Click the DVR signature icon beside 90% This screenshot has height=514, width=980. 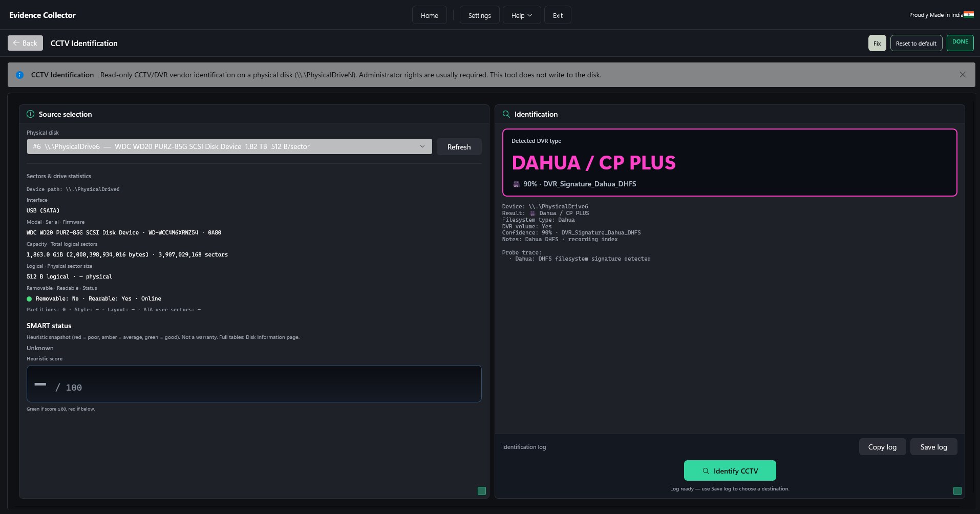pyautogui.click(x=516, y=184)
